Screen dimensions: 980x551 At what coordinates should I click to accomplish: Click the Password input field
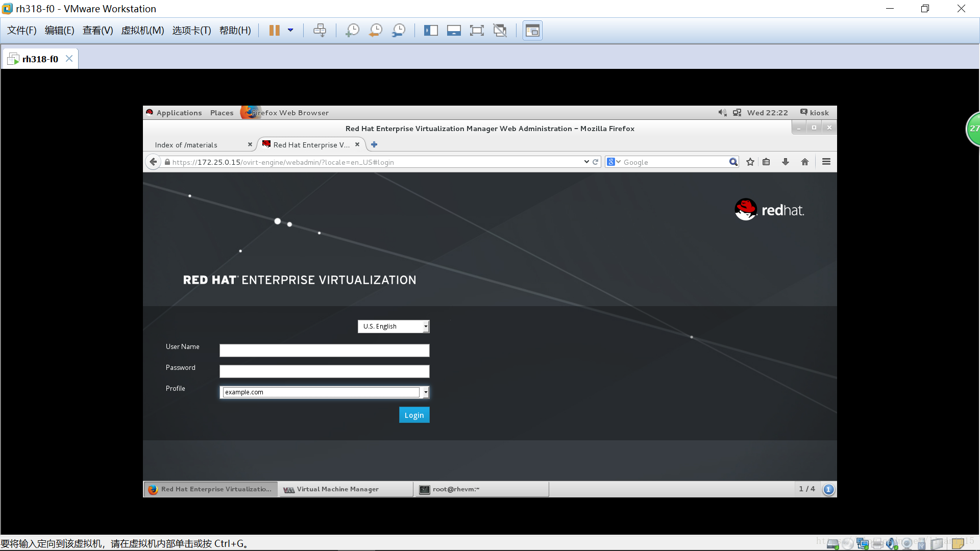pyautogui.click(x=325, y=371)
